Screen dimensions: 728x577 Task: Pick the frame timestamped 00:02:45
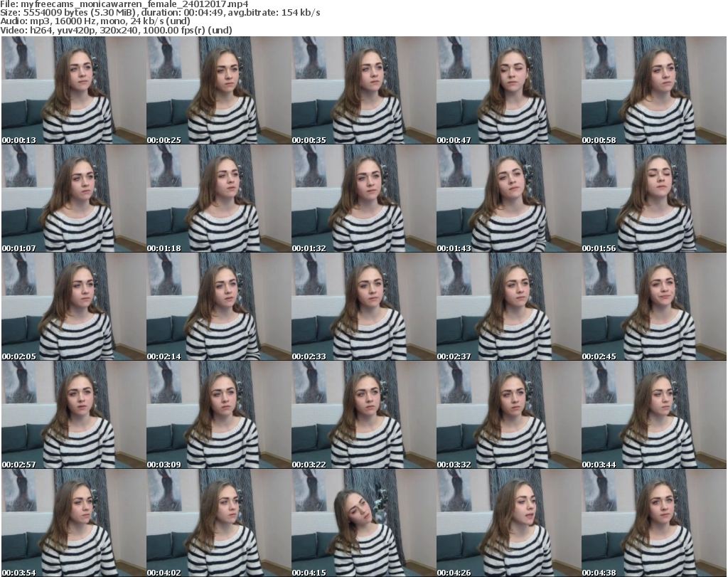654,307
